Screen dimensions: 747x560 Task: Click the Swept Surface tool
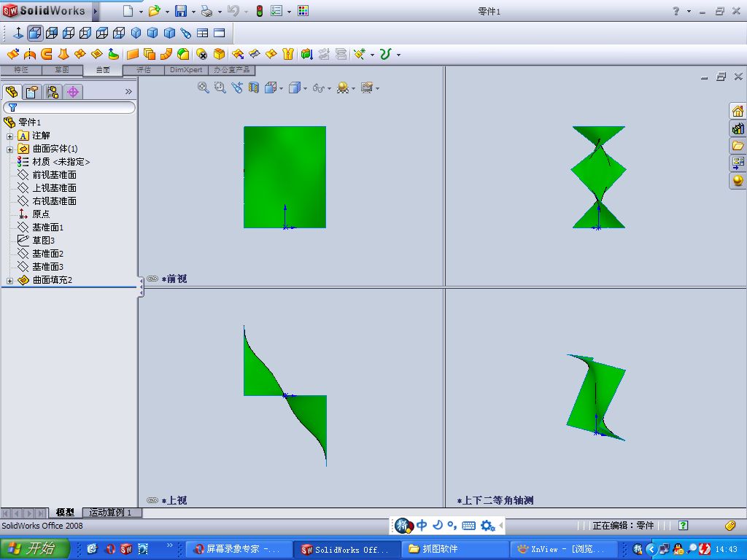(x=46, y=54)
